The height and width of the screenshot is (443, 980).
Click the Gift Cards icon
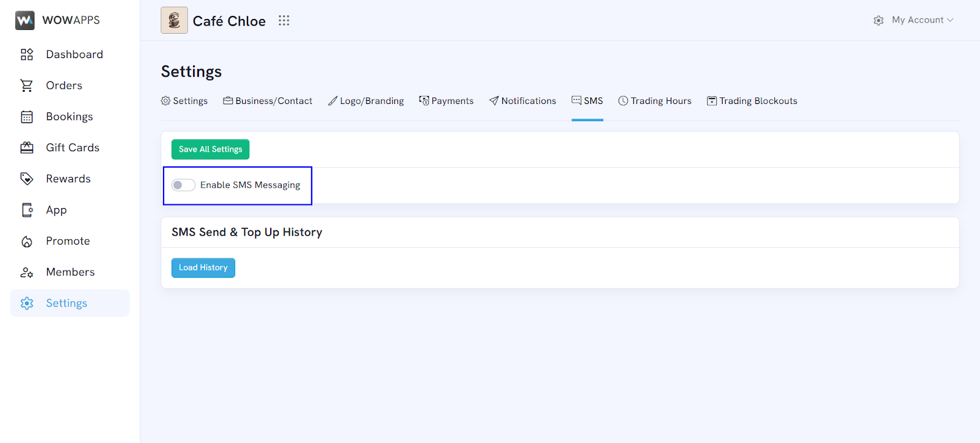27,147
